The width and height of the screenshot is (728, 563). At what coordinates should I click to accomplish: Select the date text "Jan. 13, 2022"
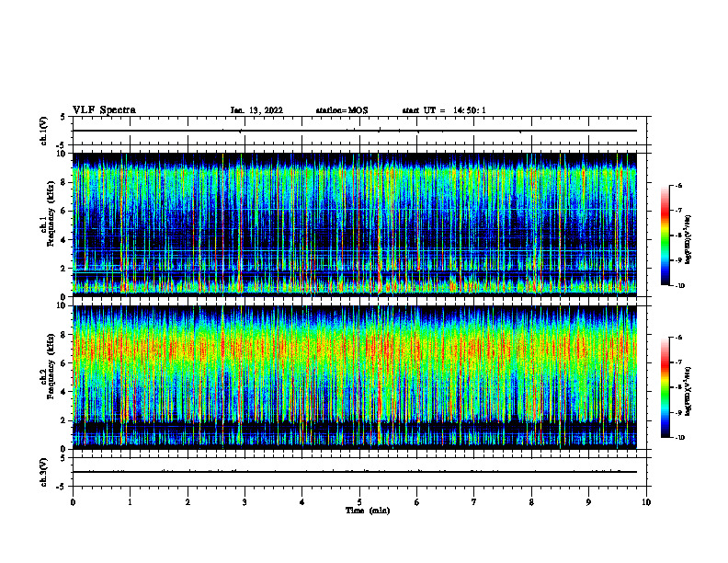click(256, 110)
